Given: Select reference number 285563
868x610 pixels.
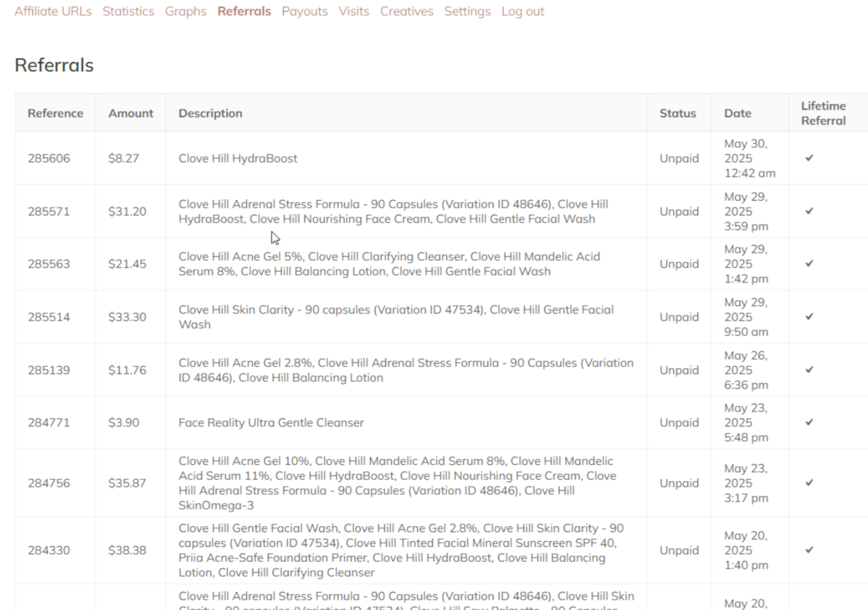Looking at the screenshot, I should tap(49, 264).
